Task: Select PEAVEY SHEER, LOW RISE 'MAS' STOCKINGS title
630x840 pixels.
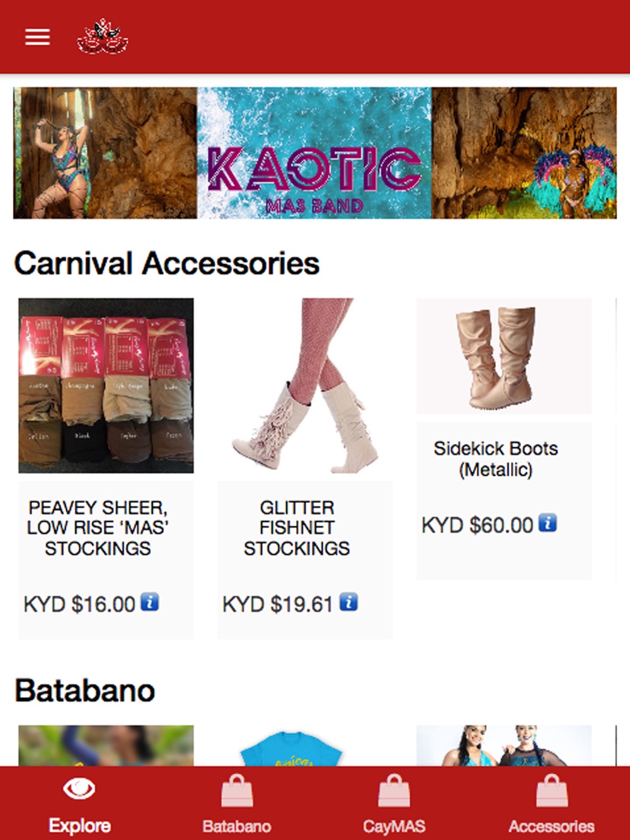Action: pyautogui.click(x=98, y=528)
